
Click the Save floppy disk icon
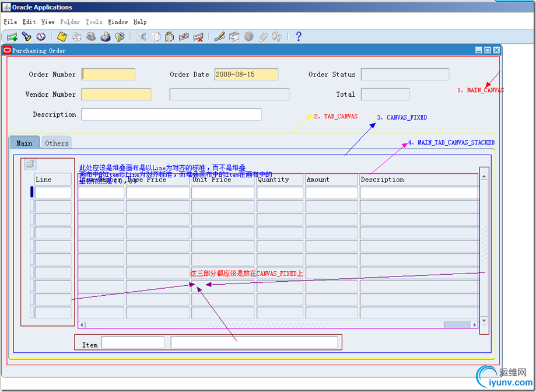62,37
